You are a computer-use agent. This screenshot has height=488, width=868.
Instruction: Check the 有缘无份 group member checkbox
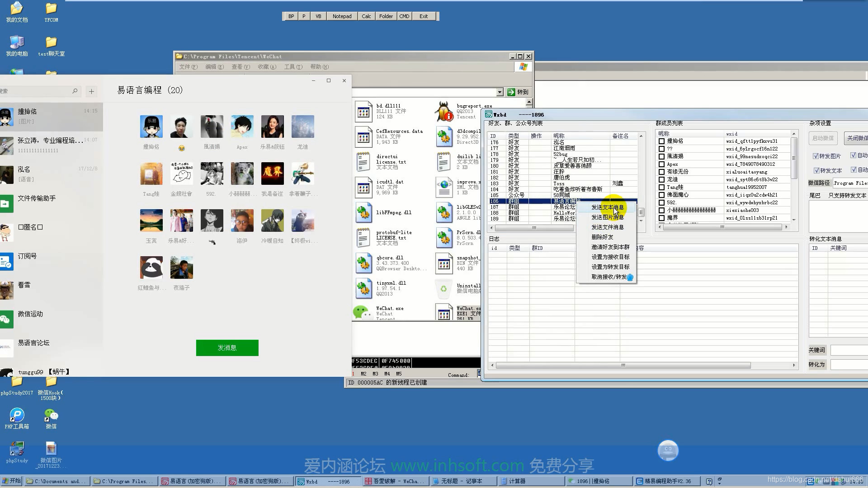pyautogui.click(x=662, y=172)
